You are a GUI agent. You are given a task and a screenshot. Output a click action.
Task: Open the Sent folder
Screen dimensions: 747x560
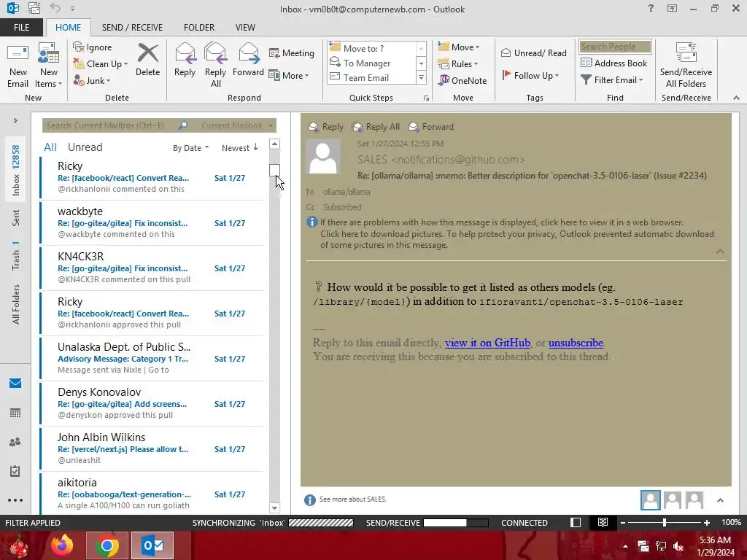(16, 217)
